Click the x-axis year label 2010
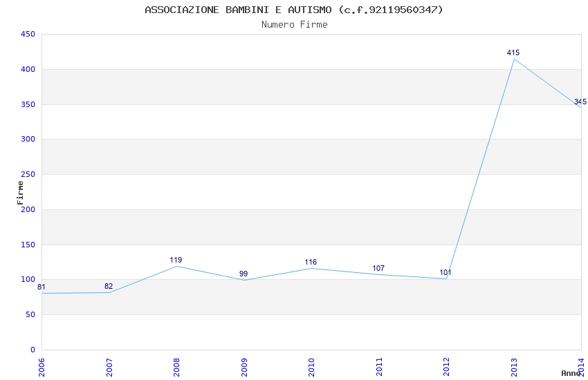Image resolution: width=588 pixels, height=380 pixels. [x=311, y=368]
